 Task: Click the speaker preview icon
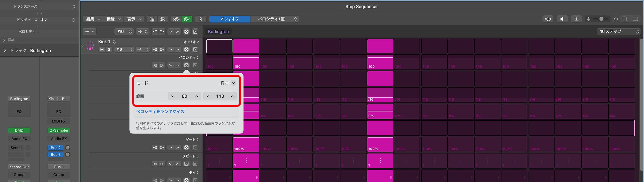pyautogui.click(x=562, y=19)
